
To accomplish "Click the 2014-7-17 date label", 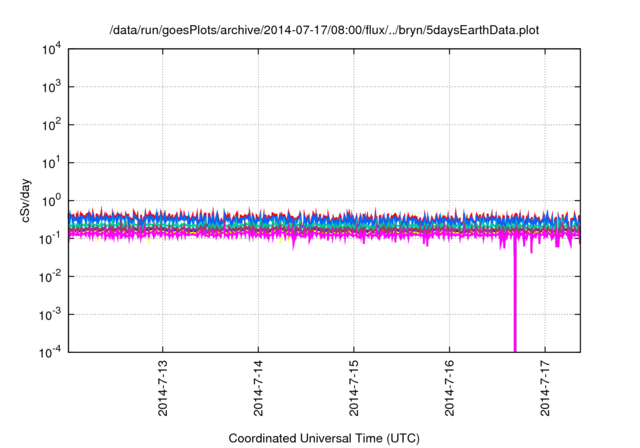I will [545, 388].
